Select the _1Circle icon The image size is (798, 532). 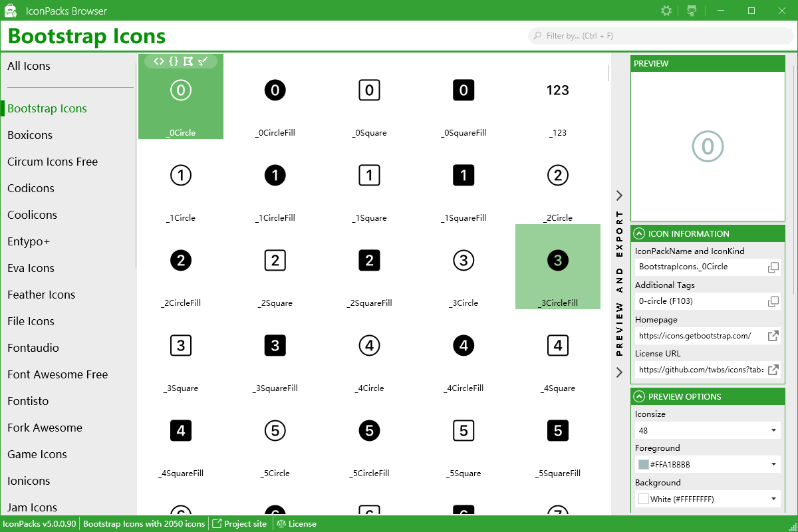[181, 182]
